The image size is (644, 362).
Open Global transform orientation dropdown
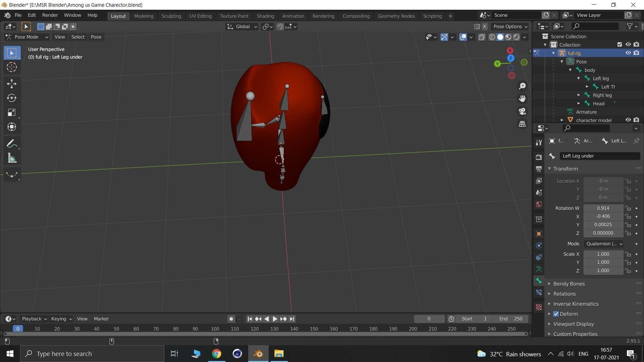(242, 27)
